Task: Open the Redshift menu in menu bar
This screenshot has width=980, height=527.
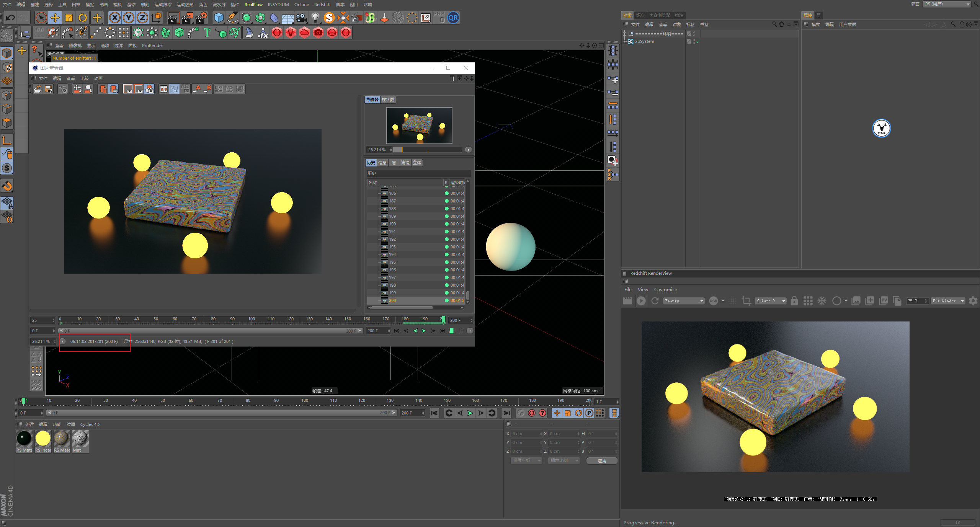Action: [x=322, y=5]
